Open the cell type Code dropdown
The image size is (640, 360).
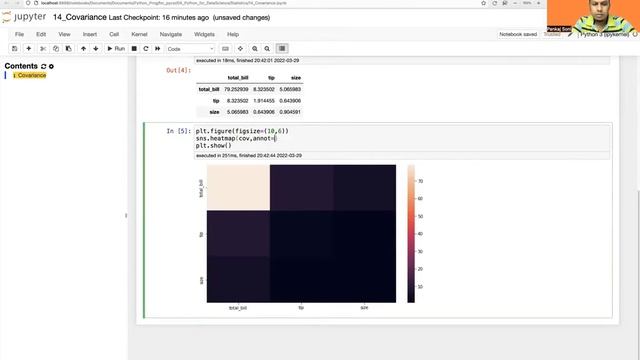[x=190, y=49]
